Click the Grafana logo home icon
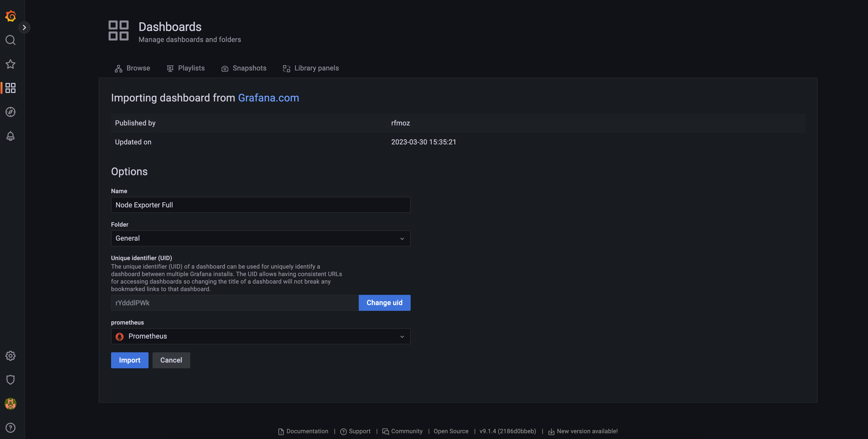 click(x=10, y=16)
